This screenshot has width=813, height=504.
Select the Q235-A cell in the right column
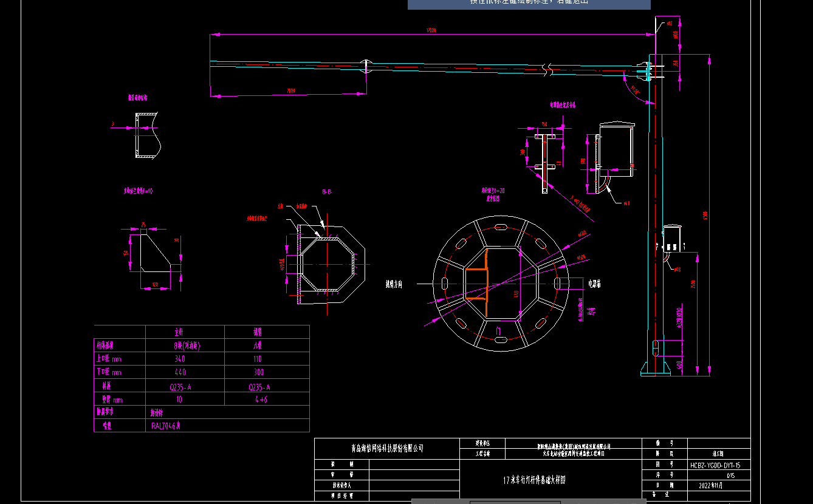259,386
